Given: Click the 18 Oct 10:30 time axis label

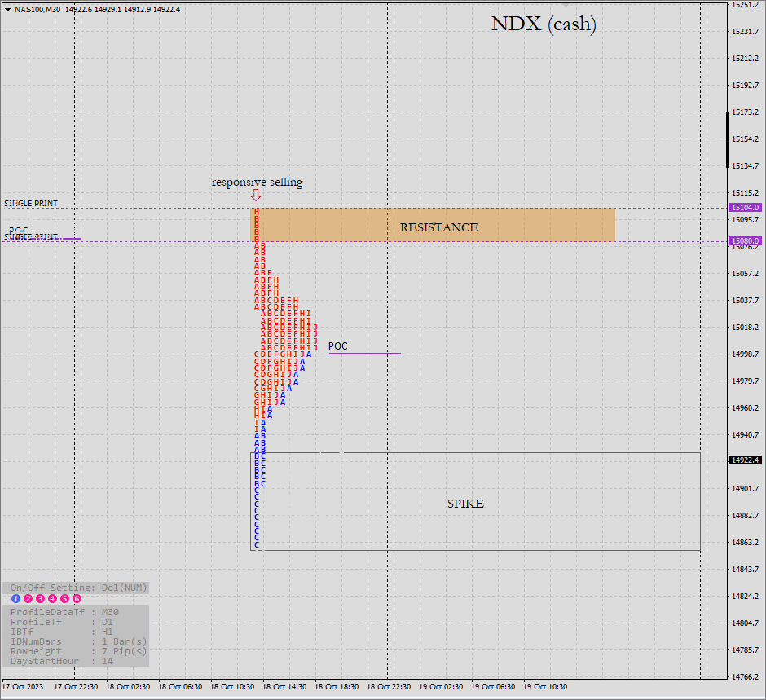Looking at the screenshot, I should (232, 687).
